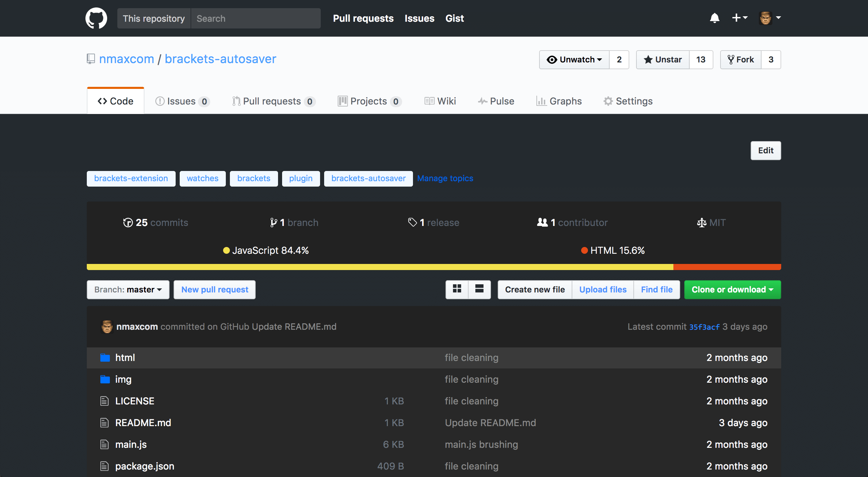Click the contributors people icon
The height and width of the screenshot is (477, 868).
(542, 223)
